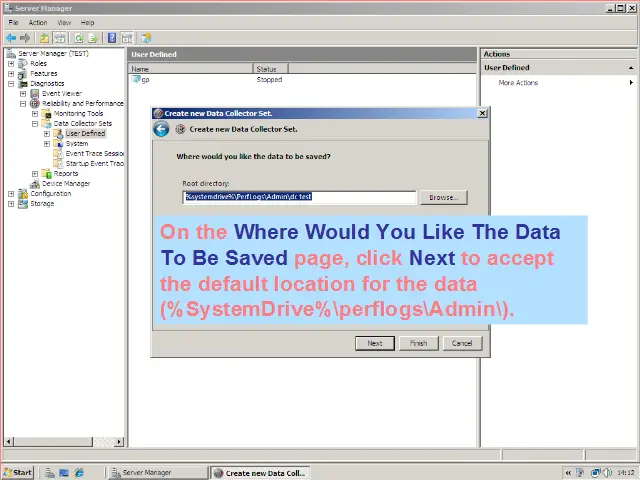
Task: Click the Configuration node icon
Action: pyautogui.click(x=23, y=193)
